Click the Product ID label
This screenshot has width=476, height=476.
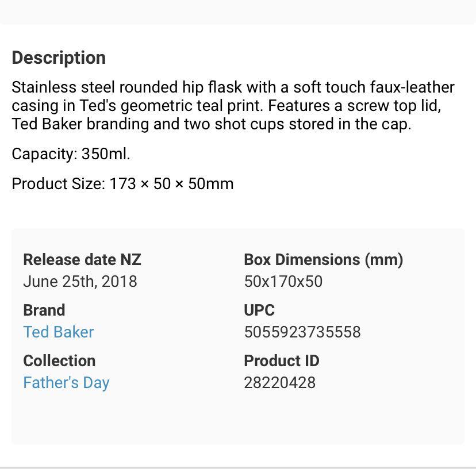coord(282,361)
